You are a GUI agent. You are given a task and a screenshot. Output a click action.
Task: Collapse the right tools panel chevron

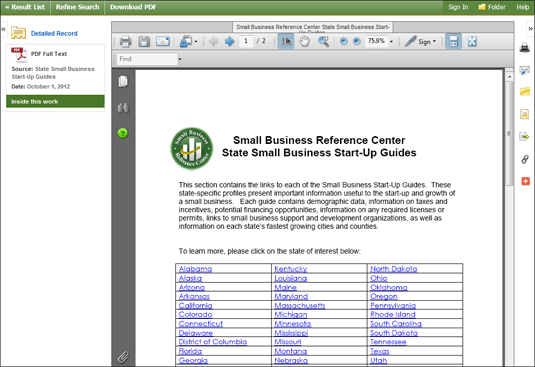530,29
